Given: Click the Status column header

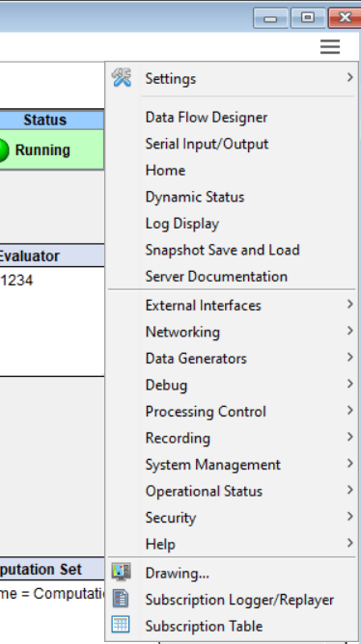Looking at the screenshot, I should 51,120.
